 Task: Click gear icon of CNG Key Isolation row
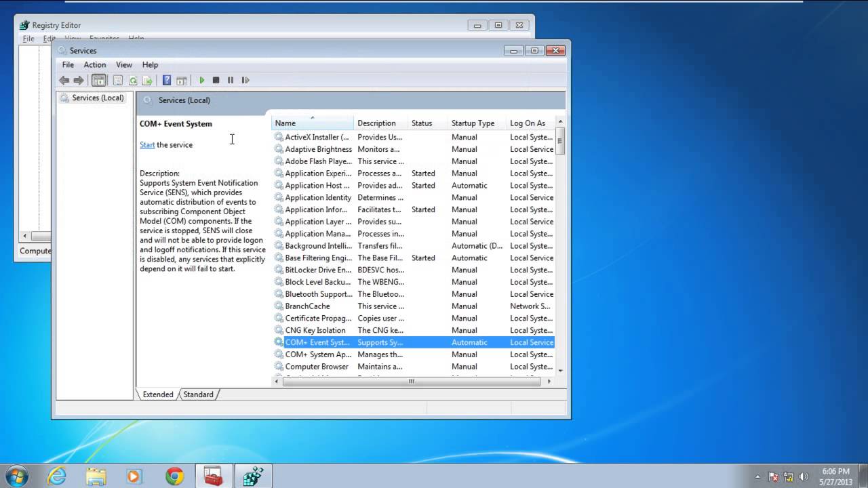pyautogui.click(x=279, y=330)
